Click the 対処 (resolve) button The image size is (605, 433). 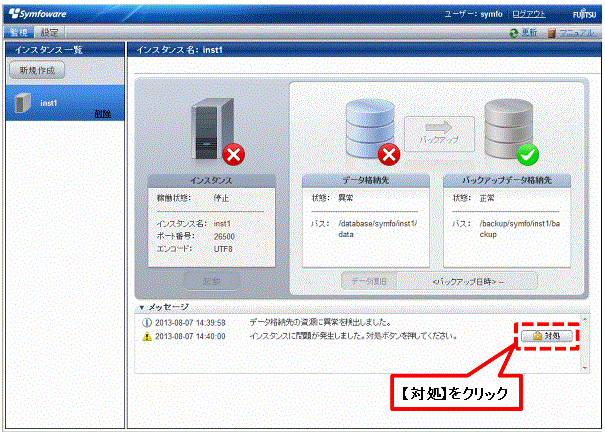click(547, 336)
